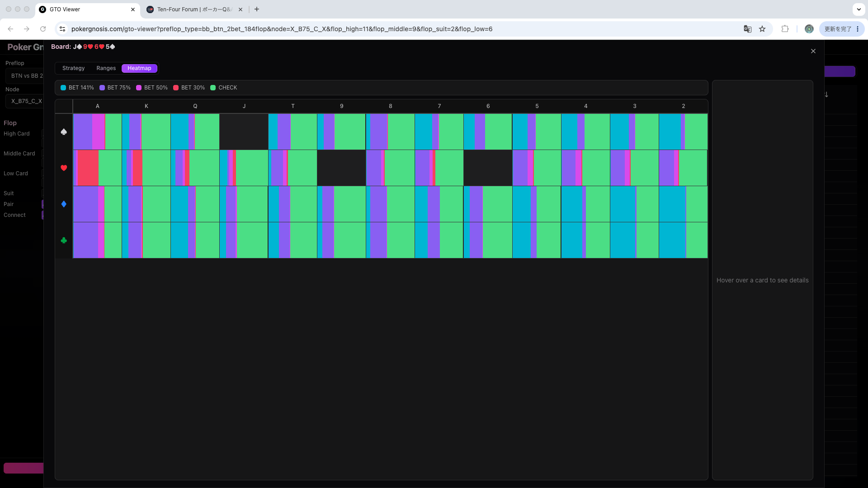Click the heart suit row icon
The image size is (868, 488).
pyautogui.click(x=64, y=168)
